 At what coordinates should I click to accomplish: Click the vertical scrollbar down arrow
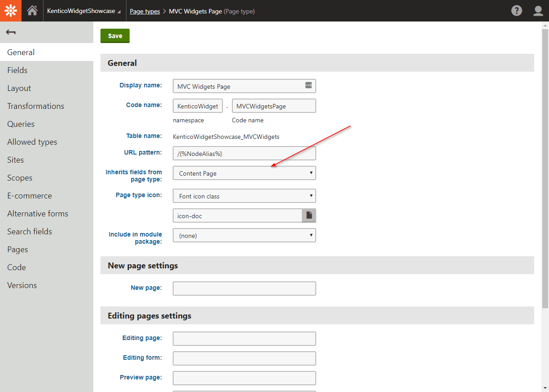point(545,388)
